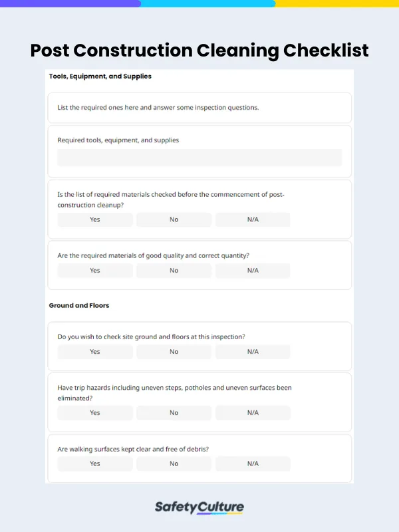Mark Yes for trip hazards eliminated
Viewport: 399px width, 532px height.
(95, 413)
